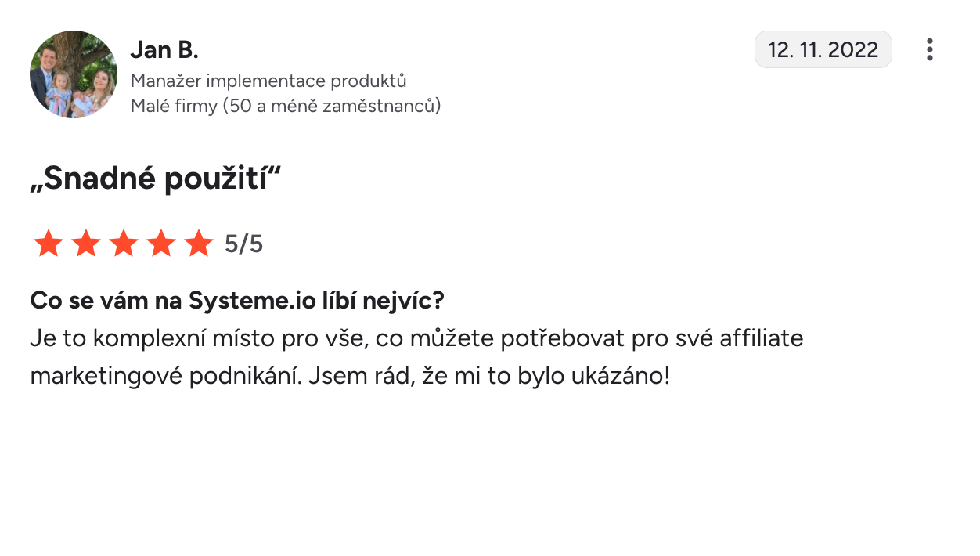Image resolution: width=980 pixels, height=556 pixels.
Task: Click the reviewer name Jan B.
Action: pos(164,50)
